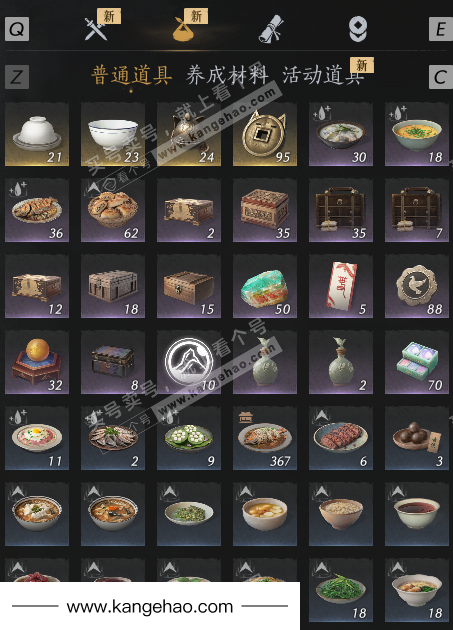Select the cat-eared coin item with 95
The image size is (453, 630).
[265, 134]
